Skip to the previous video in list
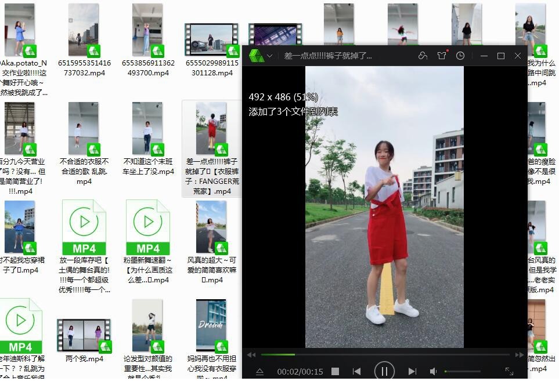Viewport: 559px width, 392px height. click(x=356, y=371)
